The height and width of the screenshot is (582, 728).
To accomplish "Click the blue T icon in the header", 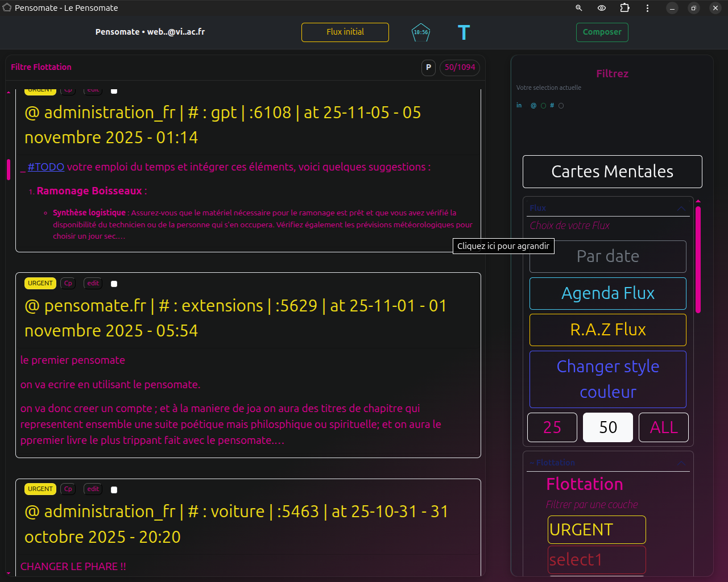I will [x=464, y=32].
